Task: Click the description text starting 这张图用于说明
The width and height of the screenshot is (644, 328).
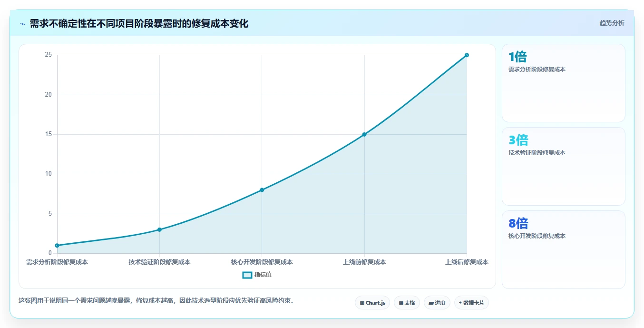Action: (x=156, y=300)
